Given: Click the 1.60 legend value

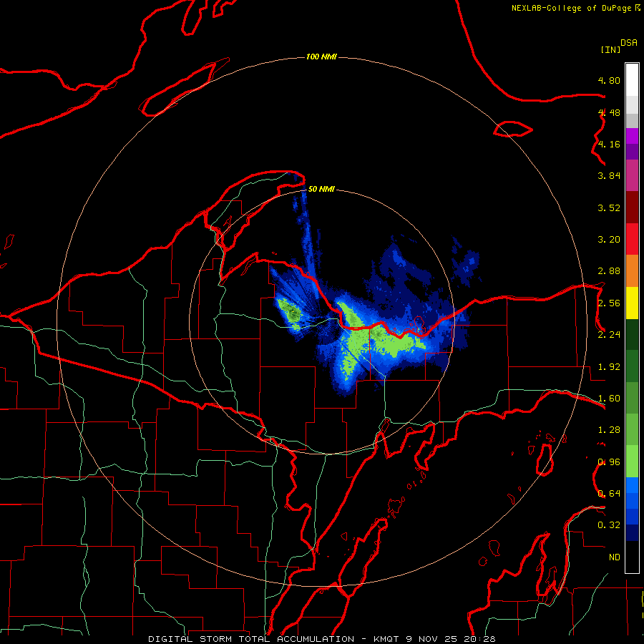Looking at the screenshot, I should [609, 399].
